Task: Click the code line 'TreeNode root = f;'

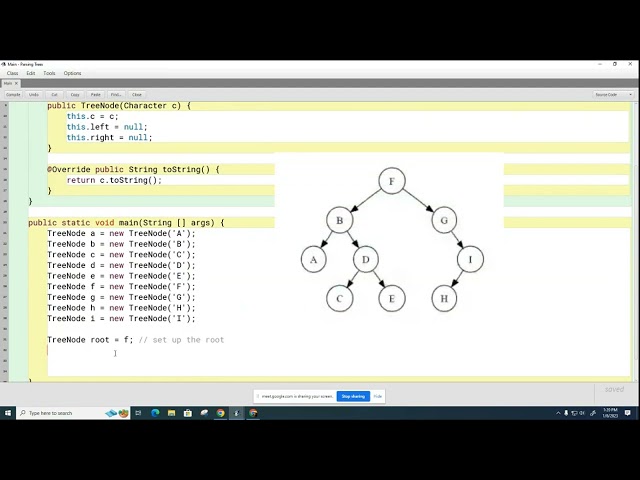Action: click(x=90, y=340)
